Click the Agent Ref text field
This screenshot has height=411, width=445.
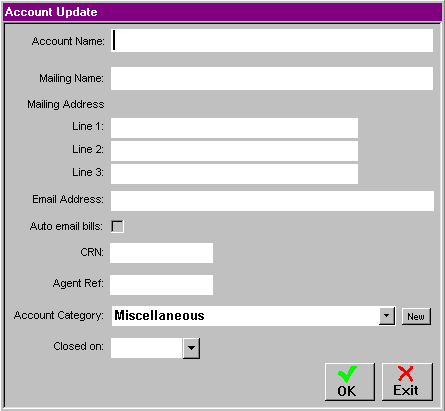(x=161, y=285)
